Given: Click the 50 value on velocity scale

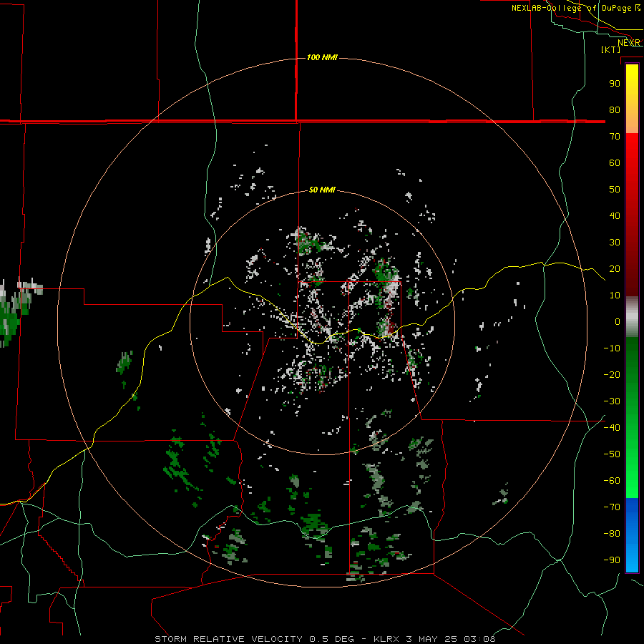Looking at the screenshot, I should click(x=615, y=190).
